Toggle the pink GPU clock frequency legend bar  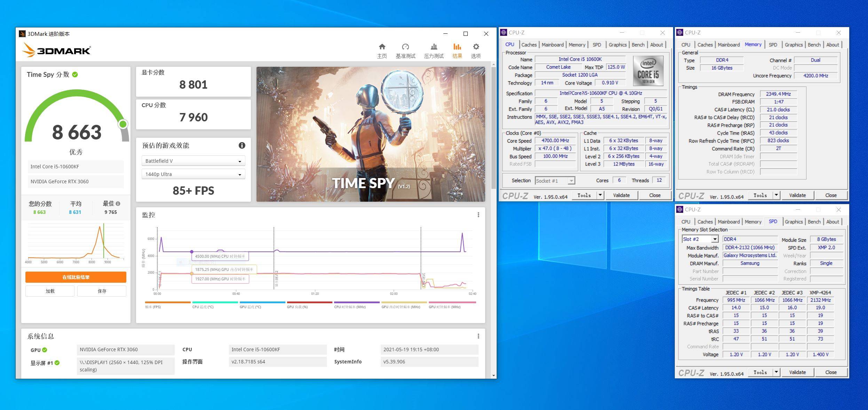[x=452, y=303]
